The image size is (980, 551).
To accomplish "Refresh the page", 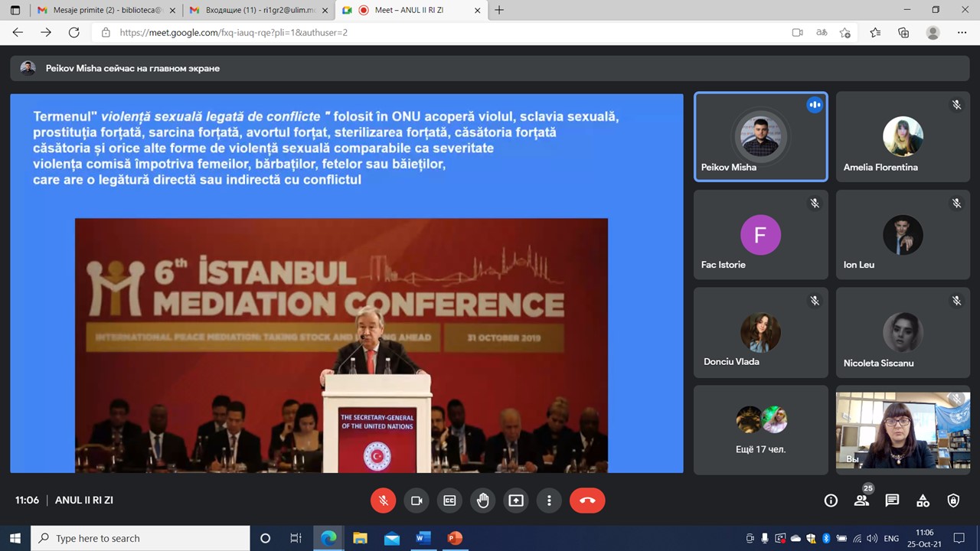I will (x=74, y=33).
